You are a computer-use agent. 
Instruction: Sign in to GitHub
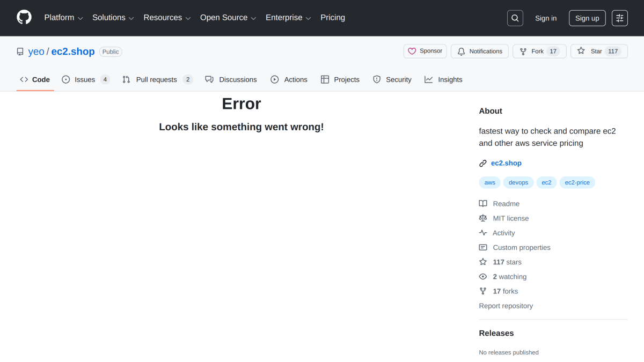tap(546, 18)
